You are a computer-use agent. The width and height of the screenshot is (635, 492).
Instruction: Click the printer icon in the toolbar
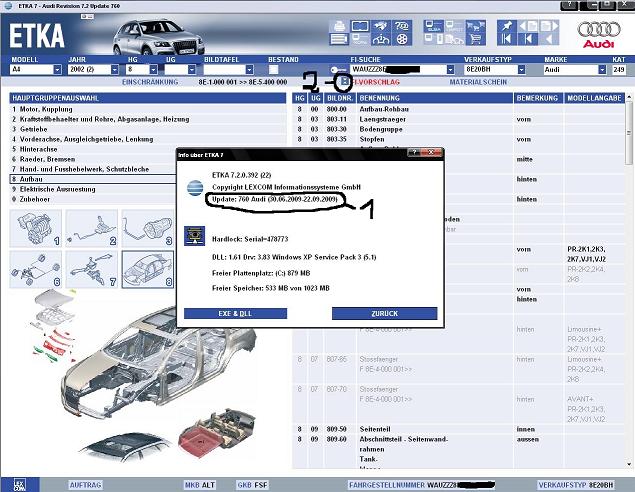[339, 26]
